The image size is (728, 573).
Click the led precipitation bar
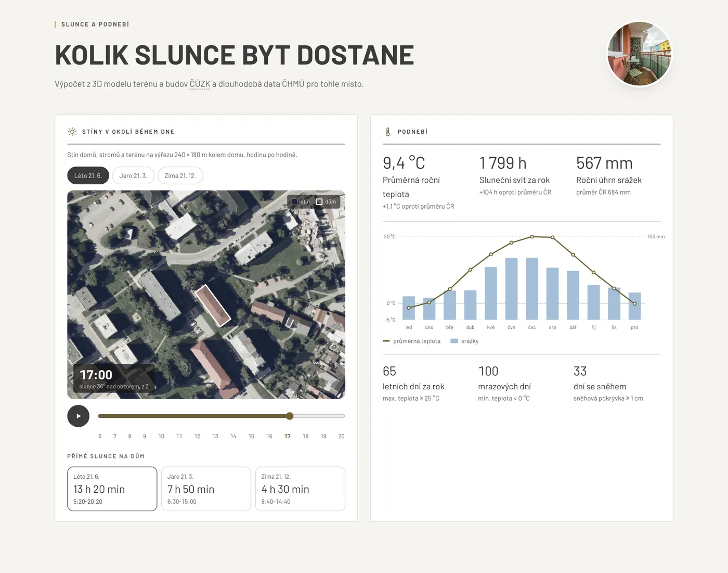tap(409, 308)
